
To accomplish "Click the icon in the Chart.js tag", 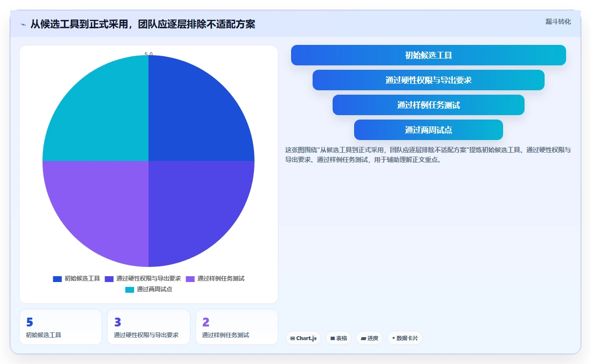I will 293,338.
